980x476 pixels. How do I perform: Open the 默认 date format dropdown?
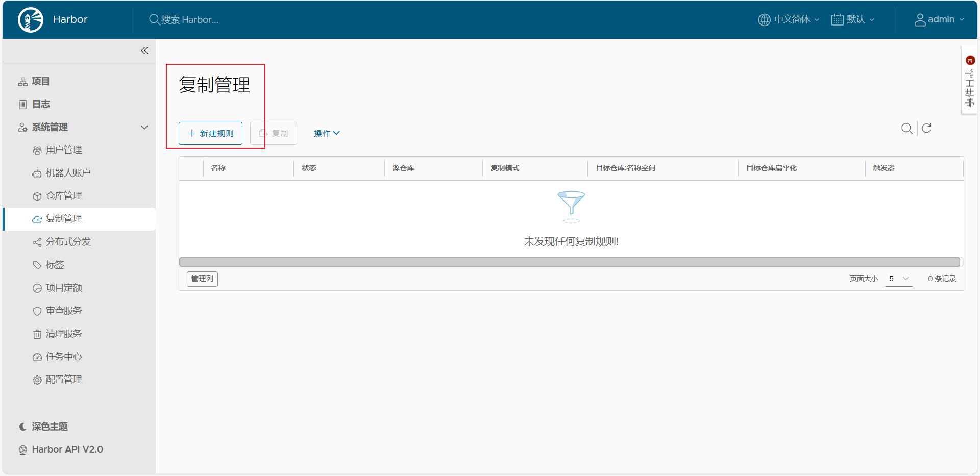[853, 19]
